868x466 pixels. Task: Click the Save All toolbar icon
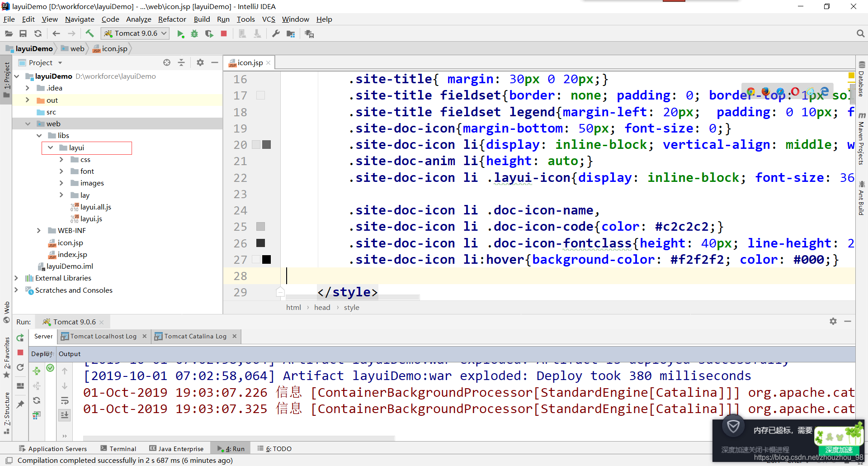point(23,33)
